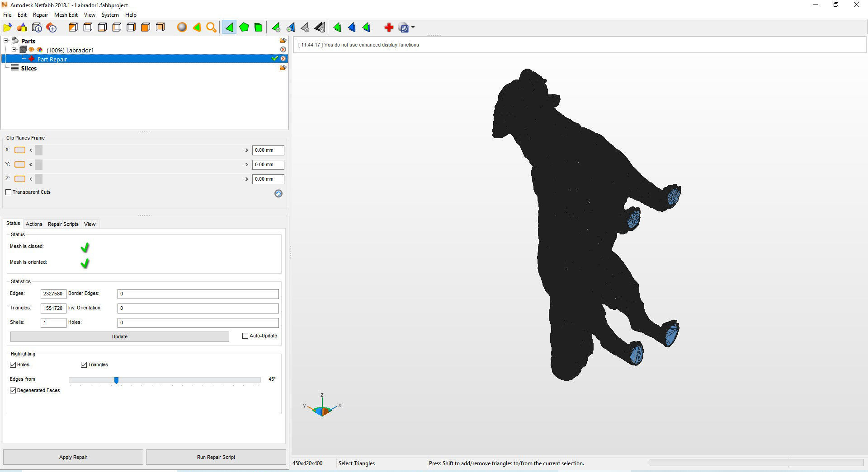Click the X clip plane right arrow
The height and width of the screenshot is (472, 868).
[x=247, y=150]
